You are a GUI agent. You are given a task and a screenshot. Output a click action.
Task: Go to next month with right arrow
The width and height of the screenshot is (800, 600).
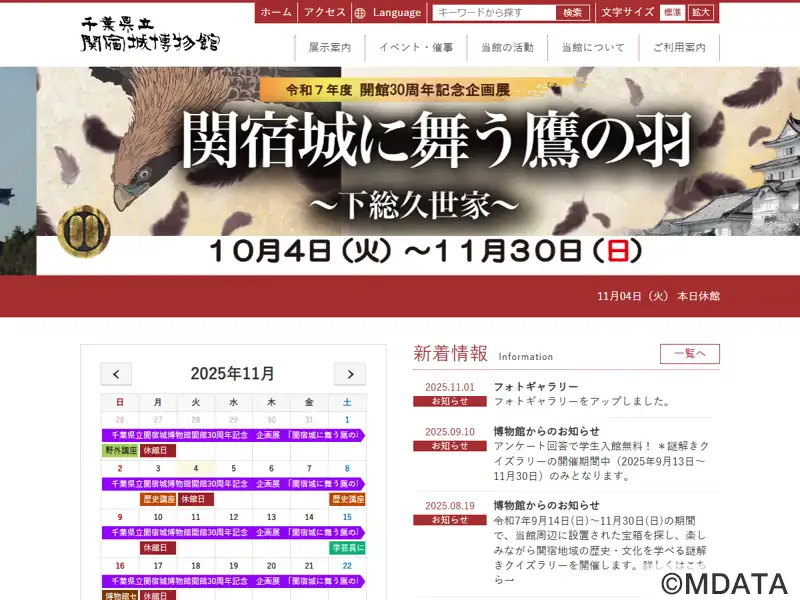tap(350, 374)
